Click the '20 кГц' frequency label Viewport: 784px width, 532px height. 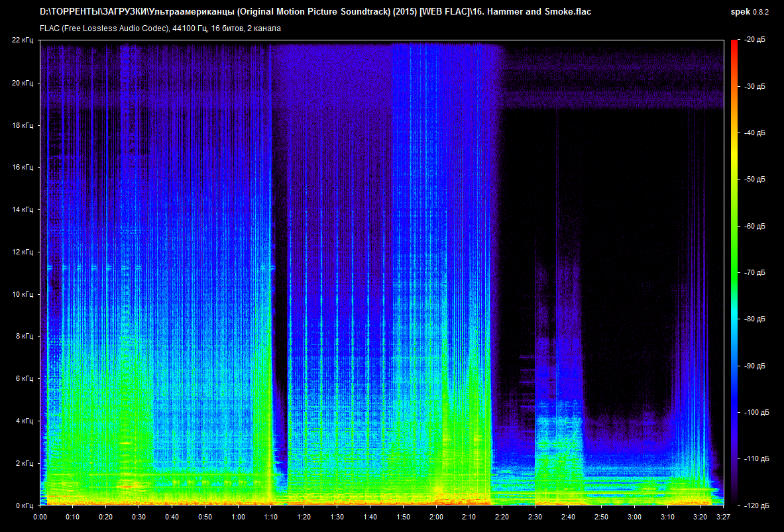pyautogui.click(x=22, y=83)
